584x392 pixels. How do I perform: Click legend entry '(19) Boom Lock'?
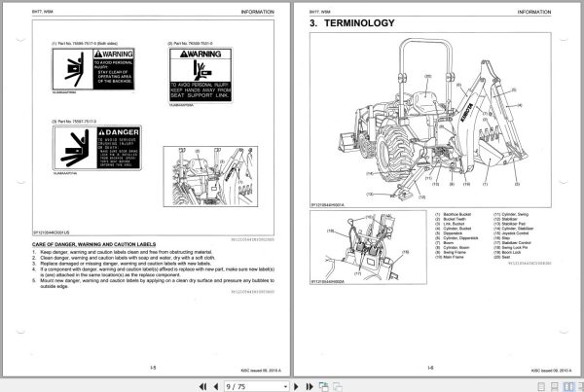[x=507, y=252]
